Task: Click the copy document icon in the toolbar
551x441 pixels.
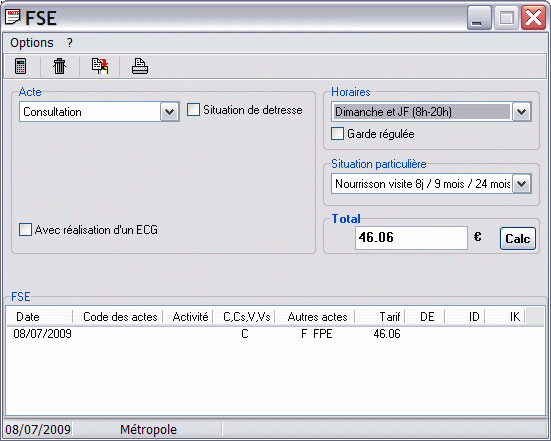Action: tap(100, 66)
